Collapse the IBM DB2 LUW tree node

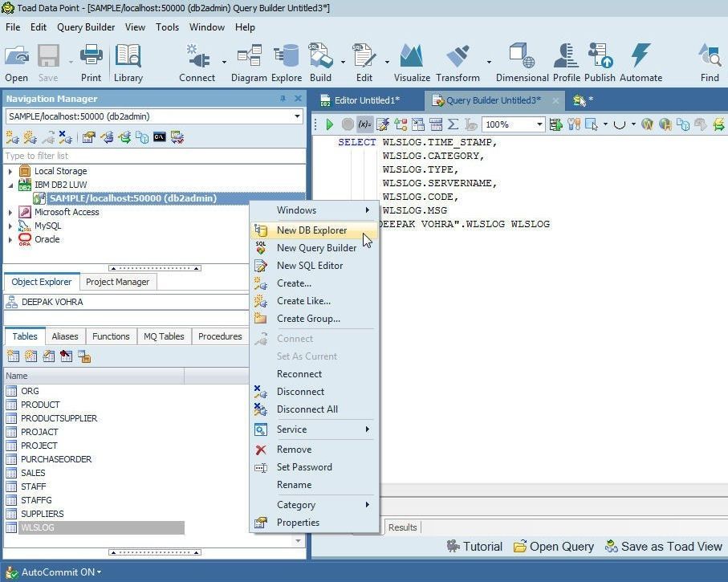[10, 185]
